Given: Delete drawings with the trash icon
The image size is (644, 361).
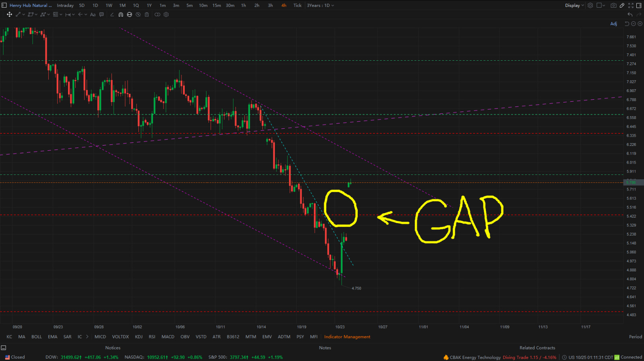Looking at the screenshot, I should point(147,14).
